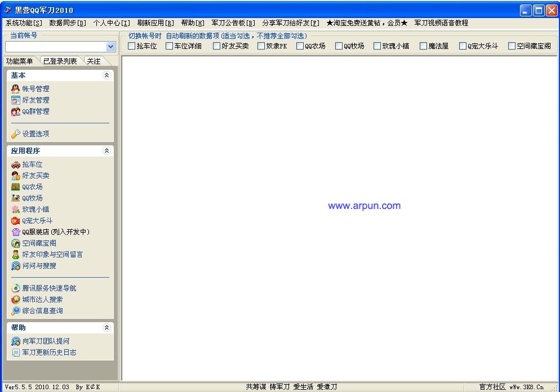Toggle the 奴隶PK checkbox
The image size is (560, 392).
click(x=261, y=46)
